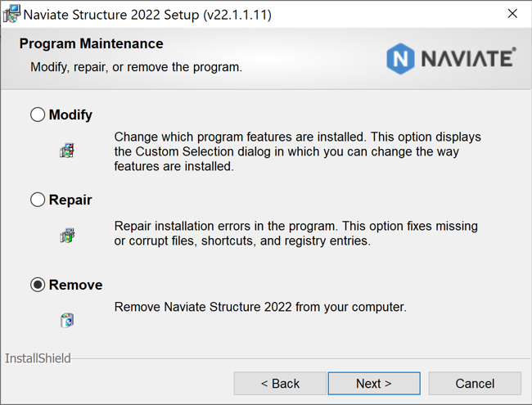The width and height of the screenshot is (532, 405).
Task: Cancel the setup wizard
Action: (475, 383)
